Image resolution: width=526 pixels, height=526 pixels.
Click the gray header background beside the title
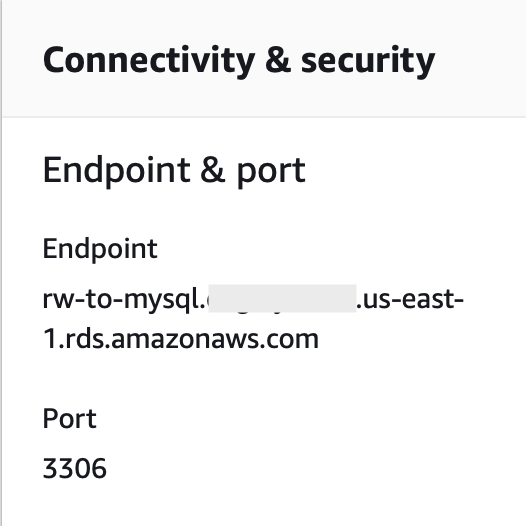pyautogui.click(x=480, y=60)
